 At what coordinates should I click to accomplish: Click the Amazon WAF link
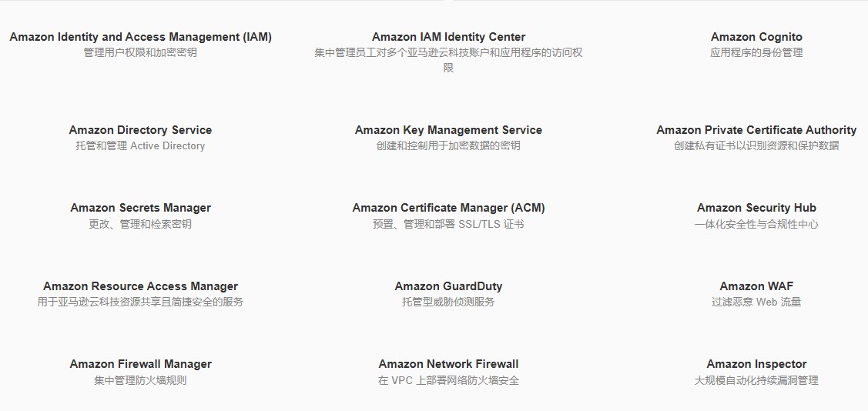pyautogui.click(x=756, y=286)
